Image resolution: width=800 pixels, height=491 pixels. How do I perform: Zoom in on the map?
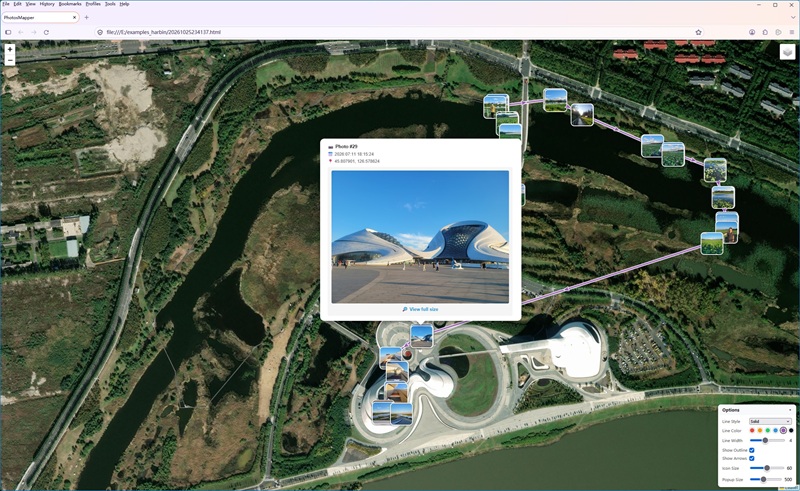(x=10, y=50)
